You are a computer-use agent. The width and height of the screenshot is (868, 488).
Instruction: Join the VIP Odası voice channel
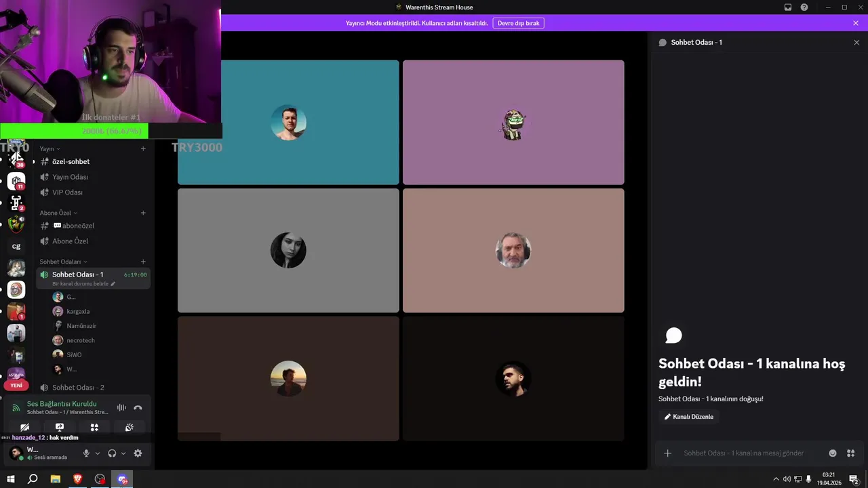(93, 192)
